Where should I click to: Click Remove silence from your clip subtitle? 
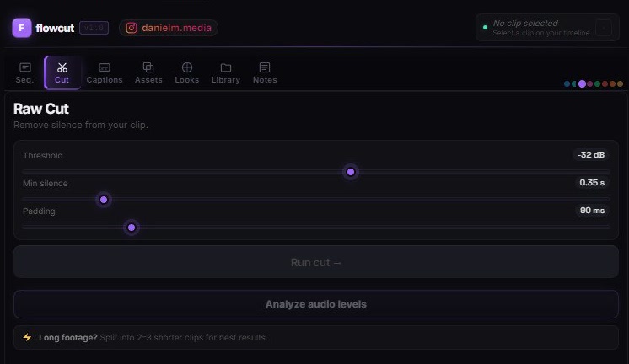pyautogui.click(x=81, y=125)
